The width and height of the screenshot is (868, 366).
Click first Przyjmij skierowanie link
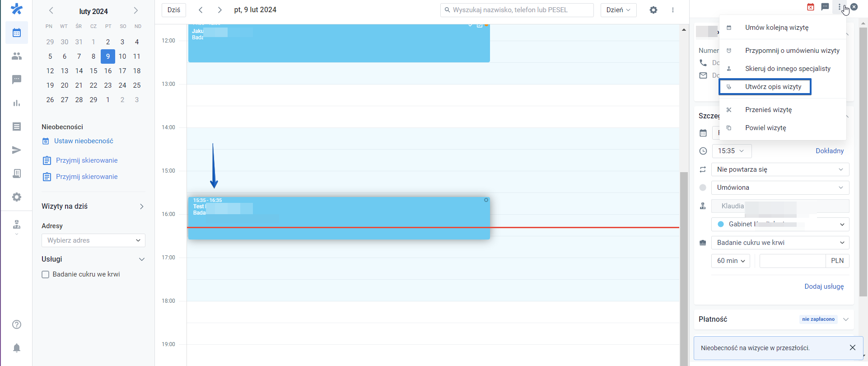pos(87,160)
